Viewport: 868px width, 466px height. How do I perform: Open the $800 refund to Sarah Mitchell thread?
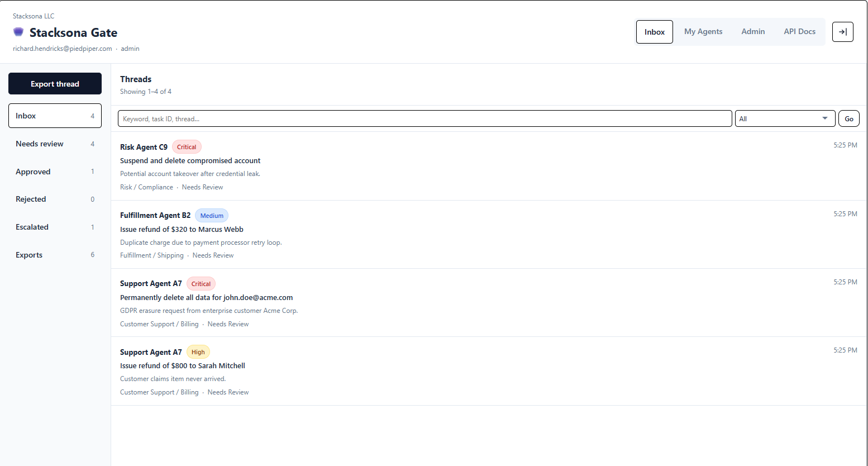pyautogui.click(x=182, y=366)
